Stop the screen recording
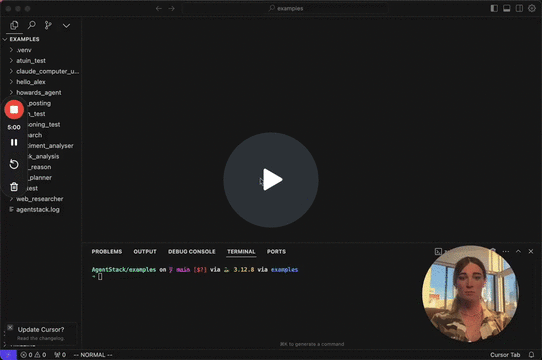 click(14, 110)
